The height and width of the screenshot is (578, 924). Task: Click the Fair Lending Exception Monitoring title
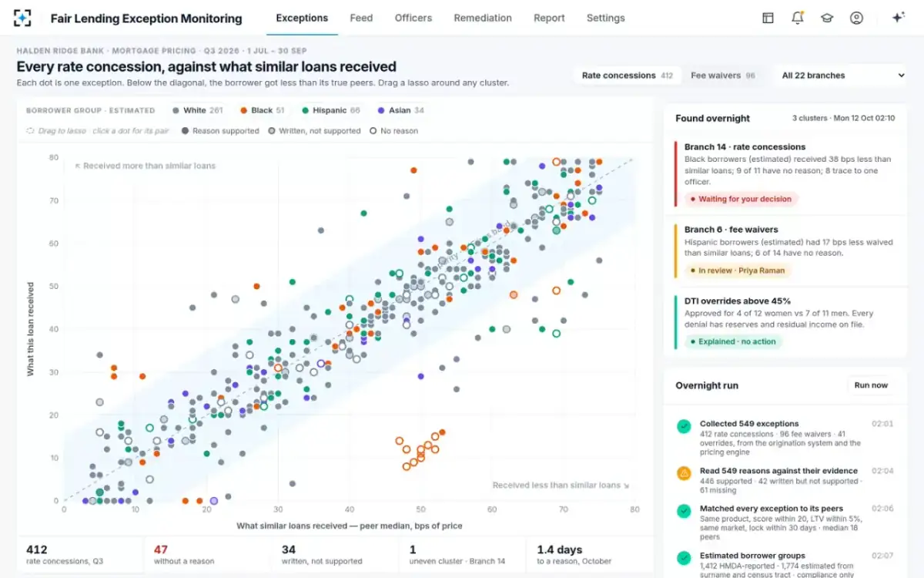point(146,18)
